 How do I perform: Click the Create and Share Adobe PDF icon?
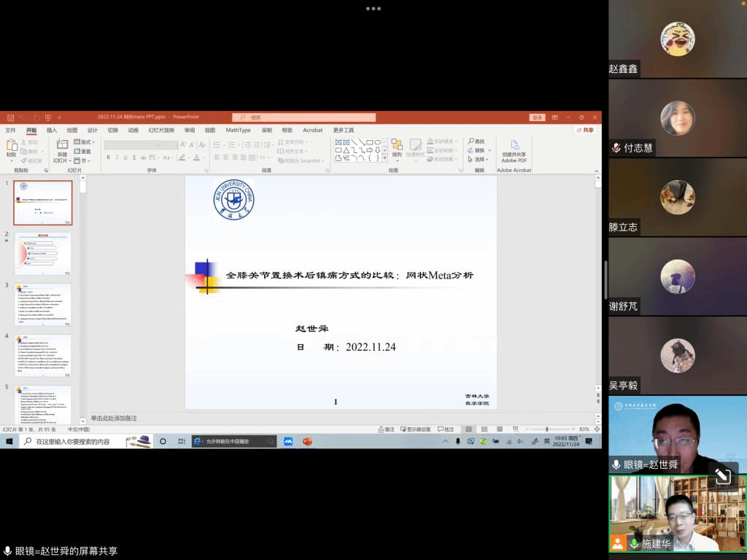(x=514, y=146)
